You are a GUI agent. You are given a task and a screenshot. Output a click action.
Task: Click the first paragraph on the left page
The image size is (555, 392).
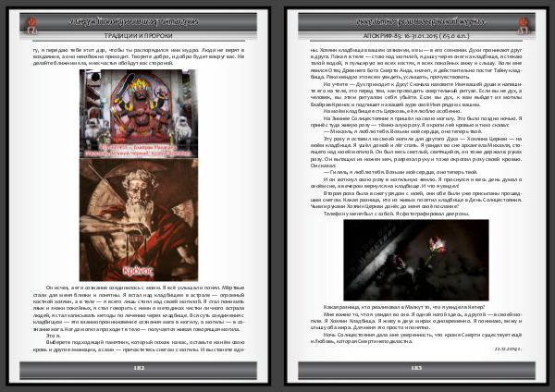(x=139, y=51)
